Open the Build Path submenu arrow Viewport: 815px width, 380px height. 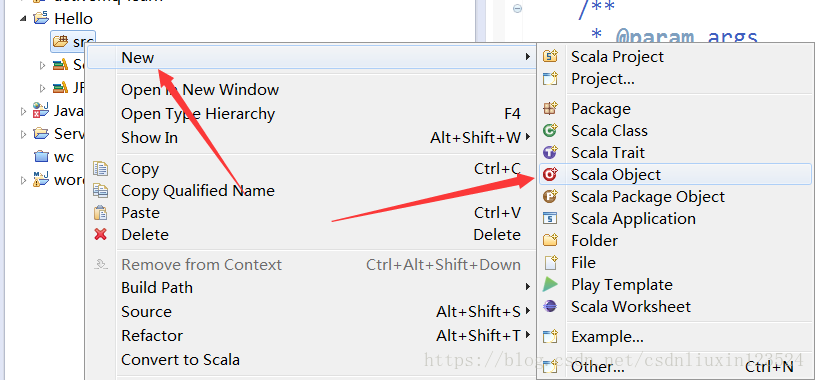click(x=528, y=287)
